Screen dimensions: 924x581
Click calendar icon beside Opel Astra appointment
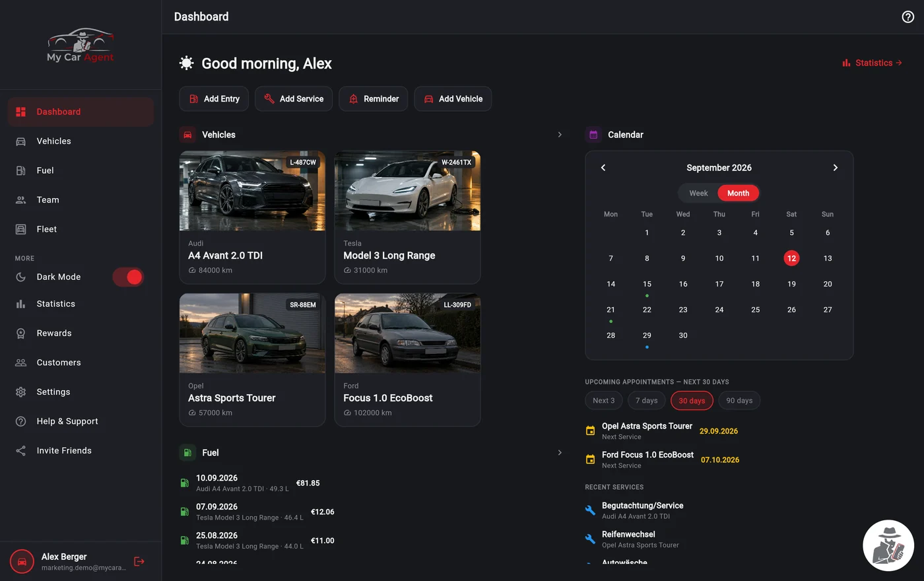click(590, 431)
